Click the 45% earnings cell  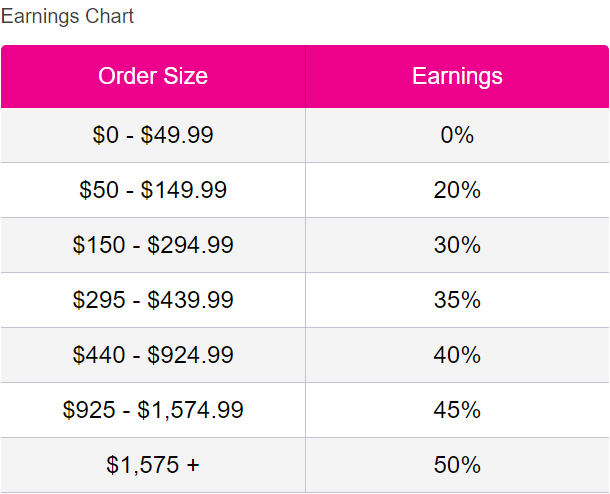tap(457, 410)
